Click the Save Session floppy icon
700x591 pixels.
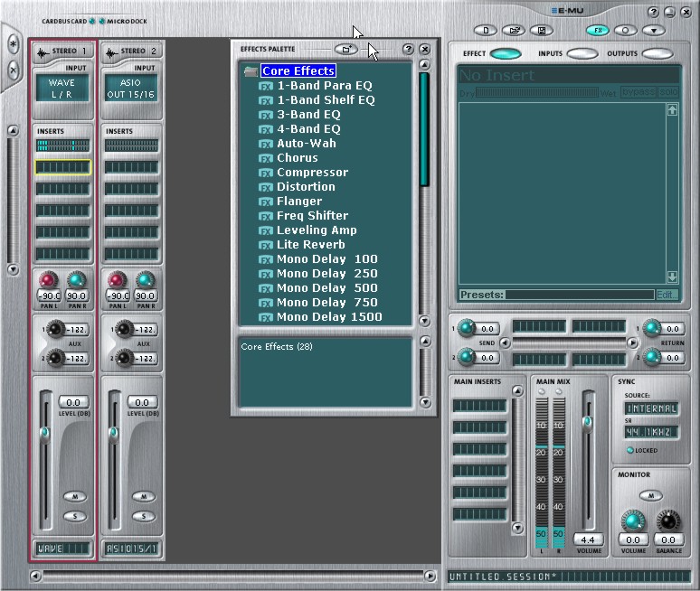[x=540, y=30]
